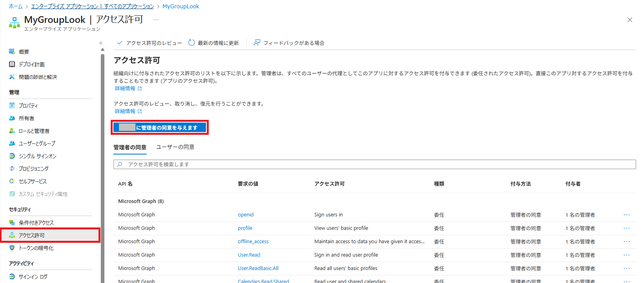
Task: Click the sidebar scrollbar up arrow
Action: point(102,50)
